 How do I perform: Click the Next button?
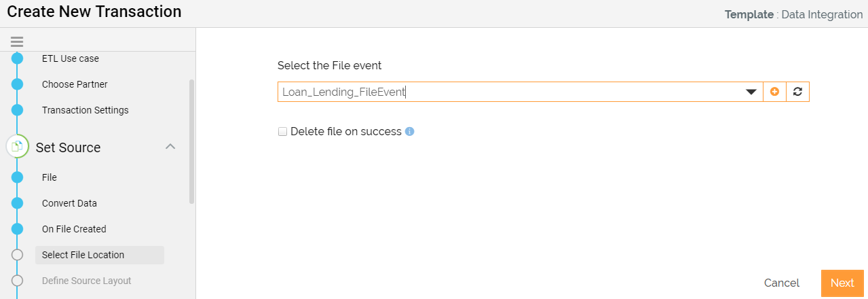(x=842, y=283)
